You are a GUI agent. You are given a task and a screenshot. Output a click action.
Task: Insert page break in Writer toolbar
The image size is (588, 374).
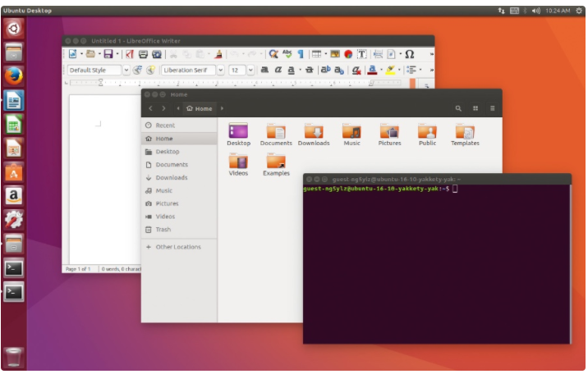[378, 54]
